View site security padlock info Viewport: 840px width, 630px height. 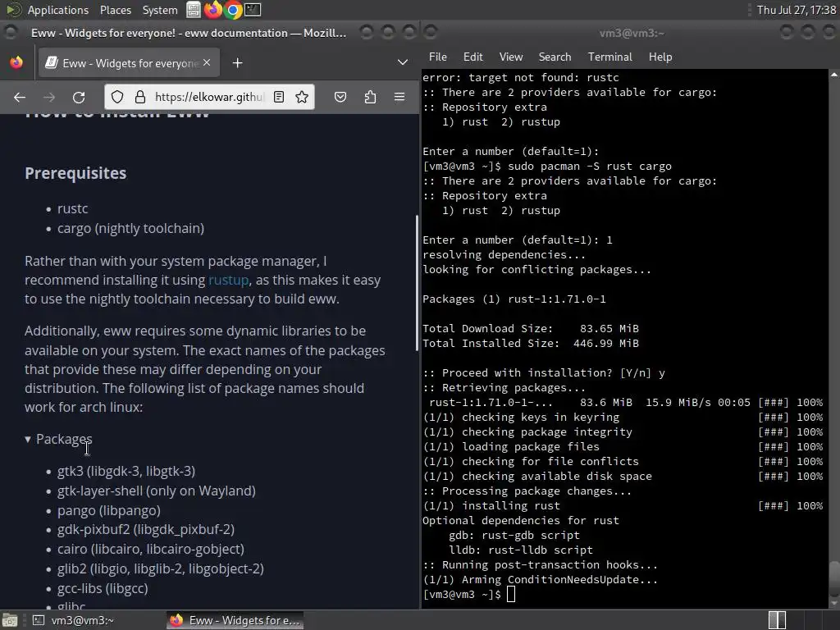point(139,97)
